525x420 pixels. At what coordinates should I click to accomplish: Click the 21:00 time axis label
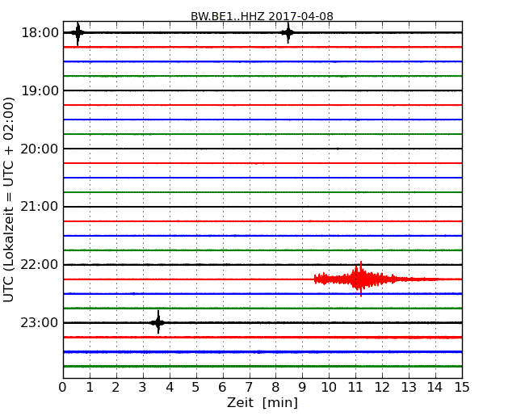[40, 207]
